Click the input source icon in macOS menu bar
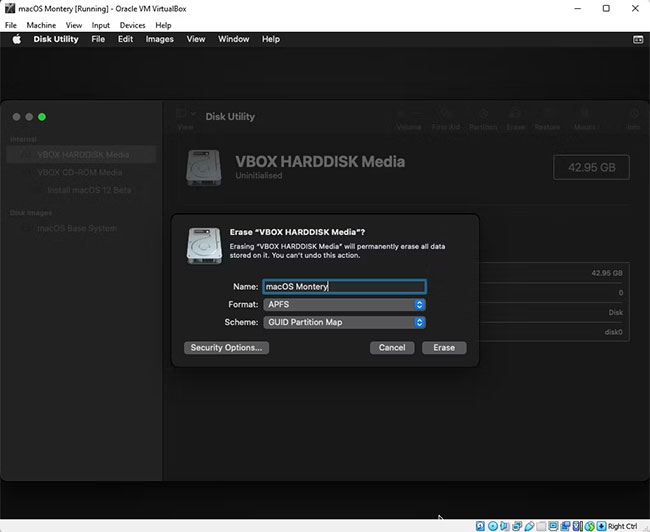The image size is (650, 532). 638,39
